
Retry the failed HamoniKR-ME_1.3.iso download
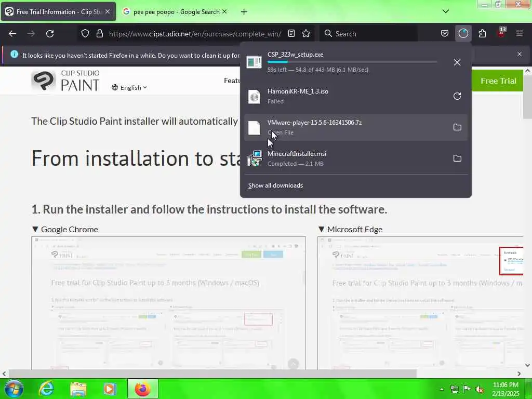pos(457,96)
